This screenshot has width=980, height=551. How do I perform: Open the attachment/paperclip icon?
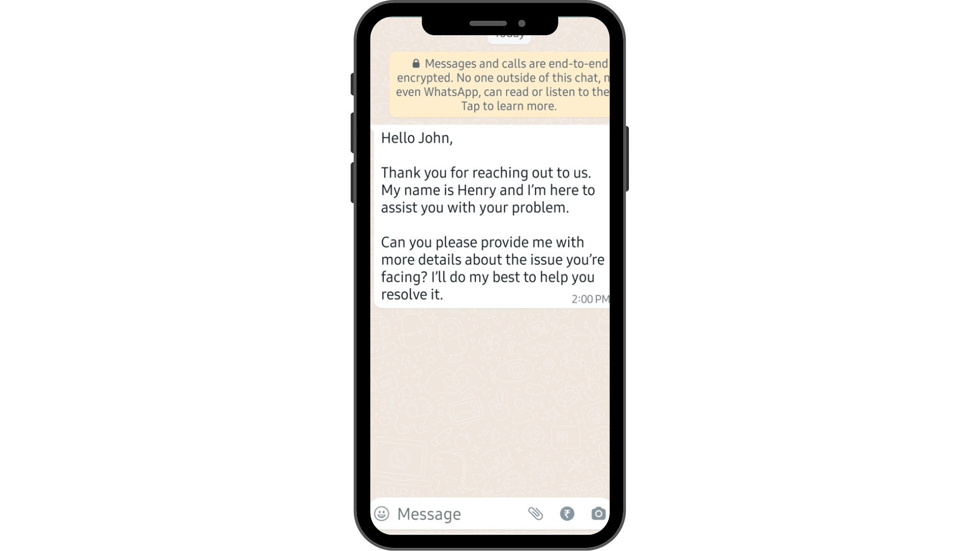(535, 513)
